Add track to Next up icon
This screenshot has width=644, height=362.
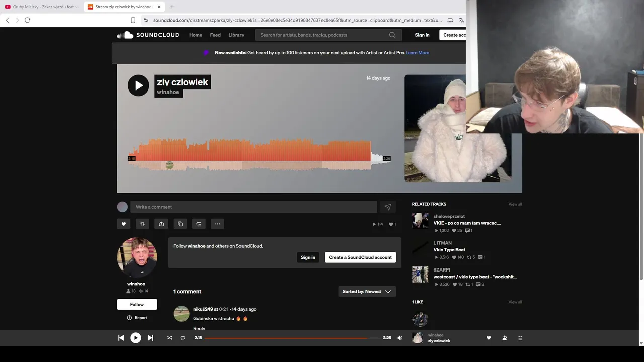199,224
